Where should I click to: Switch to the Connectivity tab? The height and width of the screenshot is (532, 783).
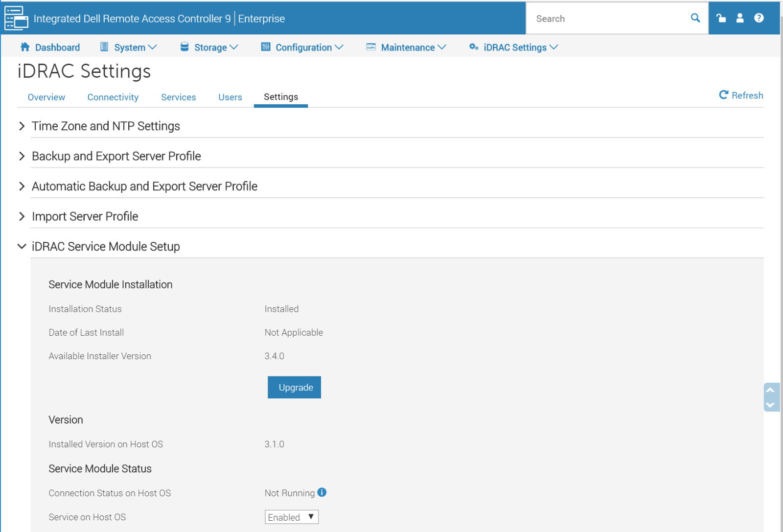[x=113, y=97]
